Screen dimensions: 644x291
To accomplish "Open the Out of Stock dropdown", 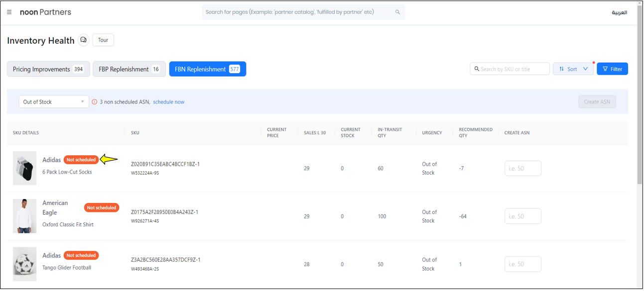I will tap(54, 102).
